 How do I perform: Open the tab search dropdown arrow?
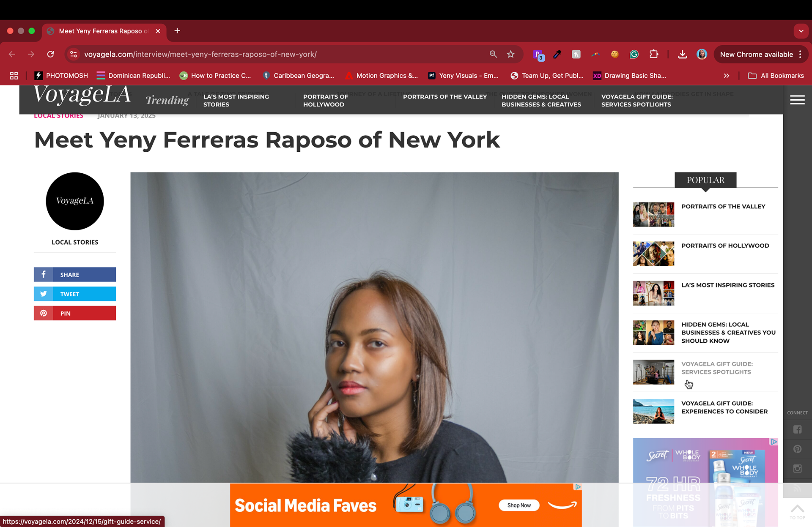[x=801, y=31]
